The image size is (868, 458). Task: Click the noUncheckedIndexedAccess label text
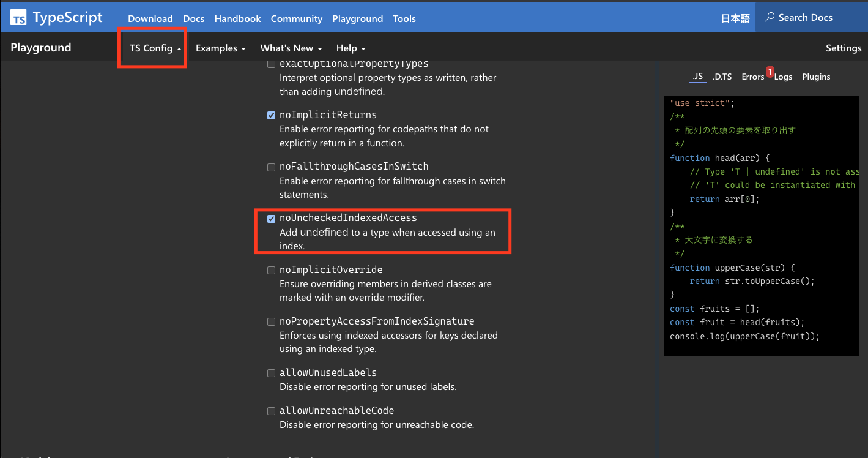point(348,218)
